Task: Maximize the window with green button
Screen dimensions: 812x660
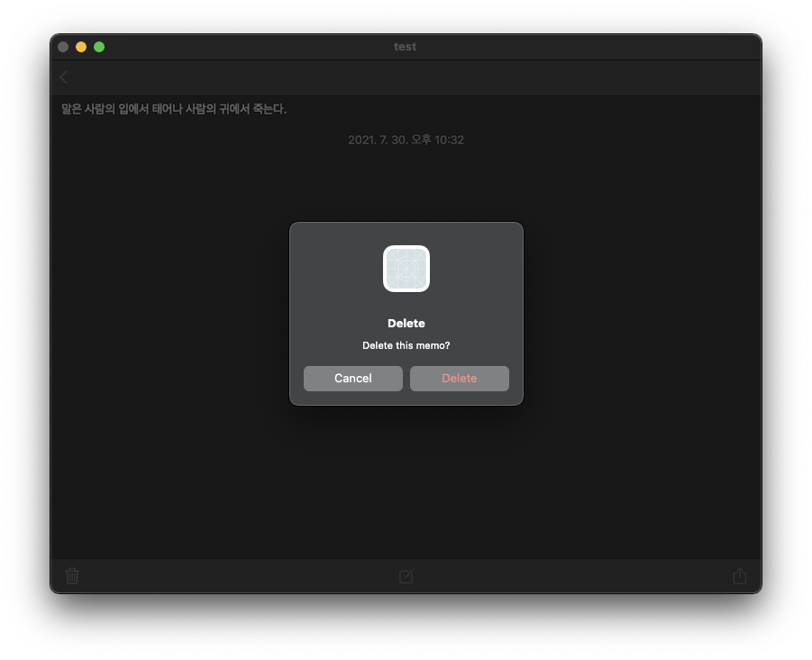Action: coord(99,47)
